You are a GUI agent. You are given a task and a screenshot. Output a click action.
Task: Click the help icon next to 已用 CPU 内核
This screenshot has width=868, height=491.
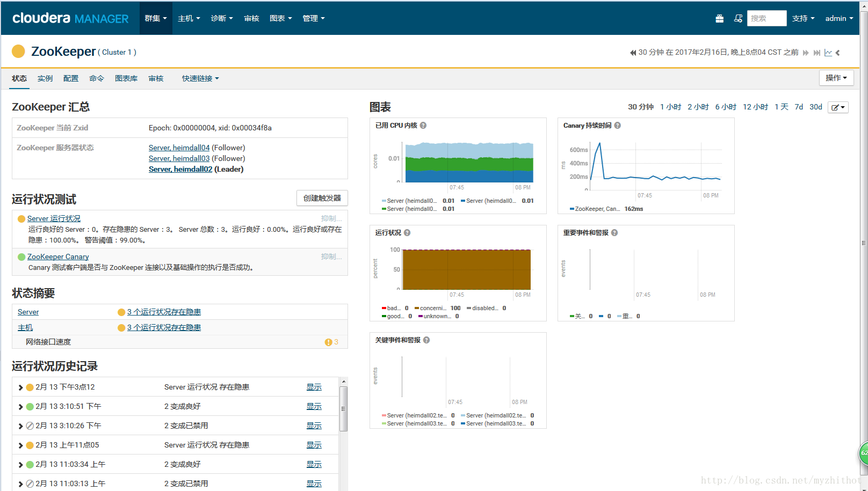click(x=423, y=126)
